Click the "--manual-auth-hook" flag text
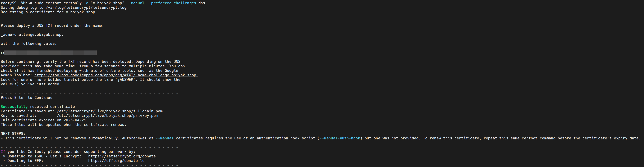 point(340,138)
